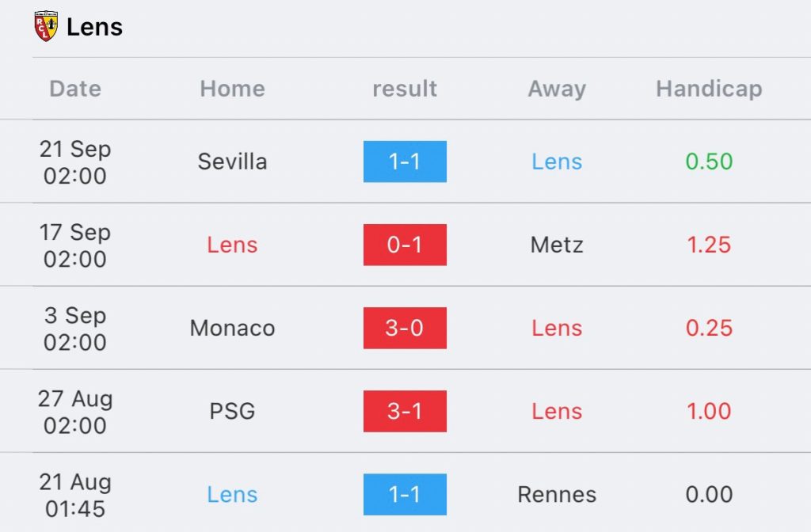Viewport: 811px width, 532px height.
Task: Open the Sevilla 1-1 result badge
Action: 405,161
